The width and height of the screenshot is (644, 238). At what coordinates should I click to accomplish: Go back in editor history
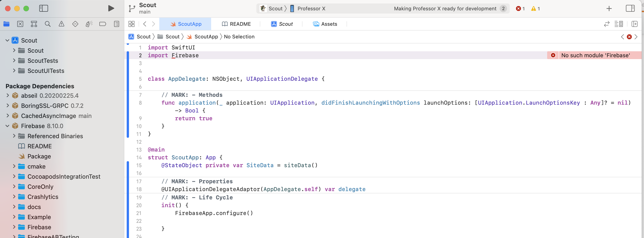point(145,24)
